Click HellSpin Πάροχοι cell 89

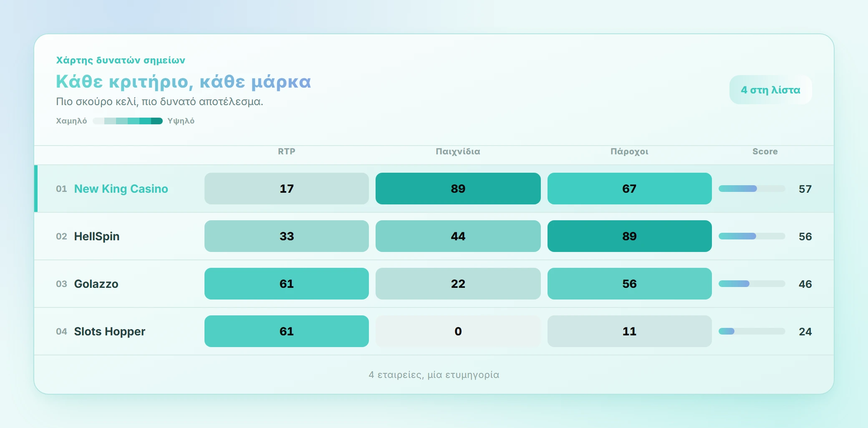[630, 236]
